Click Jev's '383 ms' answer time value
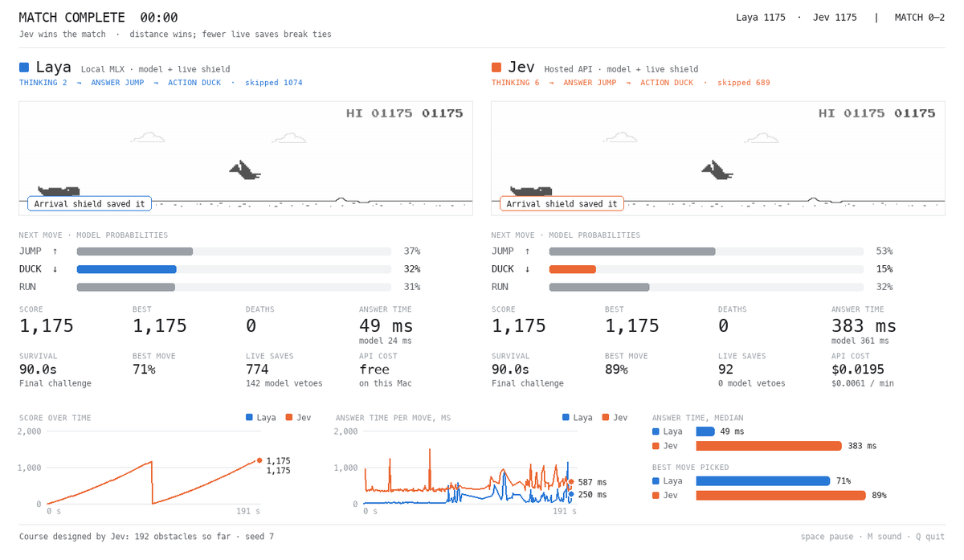The image size is (964, 560). click(864, 325)
